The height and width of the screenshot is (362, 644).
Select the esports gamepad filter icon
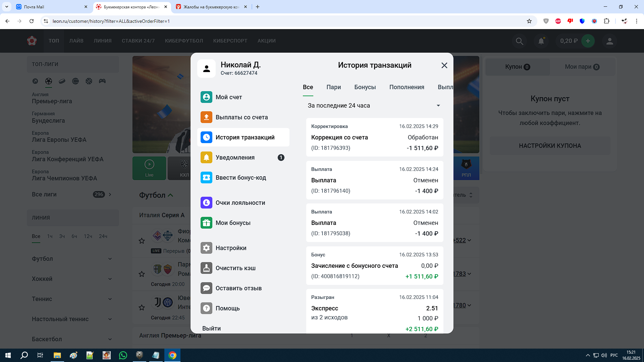point(102,81)
